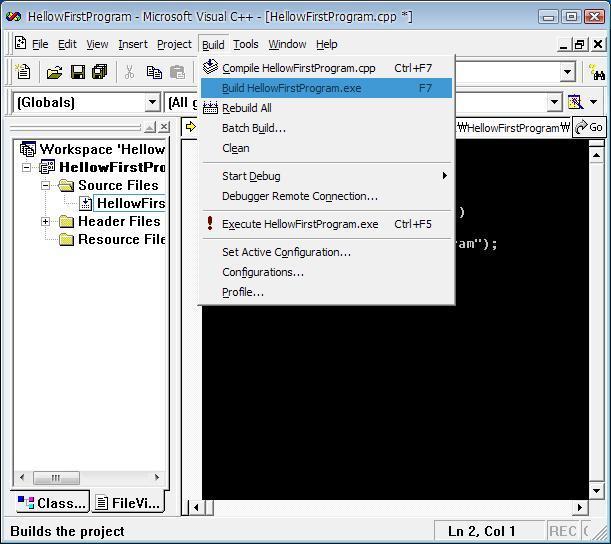Click the HellowFirs source file icon in tree
The width and height of the screenshot is (611, 544).
pos(85,203)
